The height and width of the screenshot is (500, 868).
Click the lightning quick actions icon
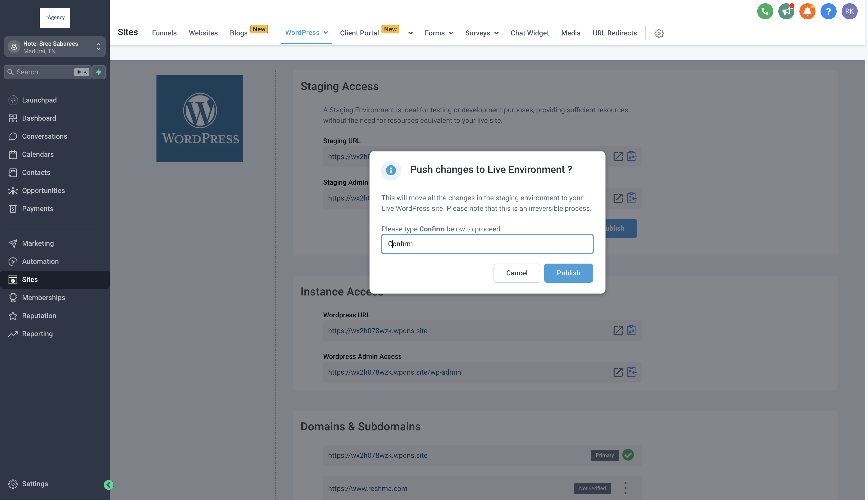[99, 72]
